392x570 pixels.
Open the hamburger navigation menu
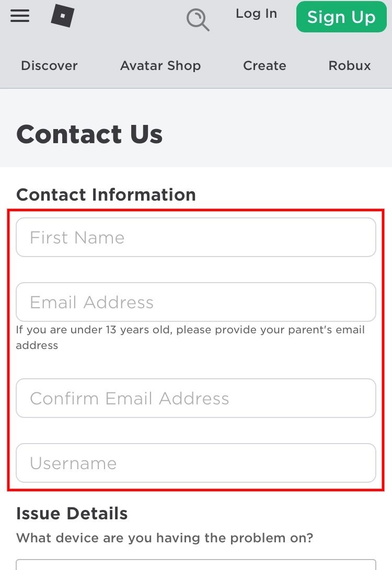(20, 16)
